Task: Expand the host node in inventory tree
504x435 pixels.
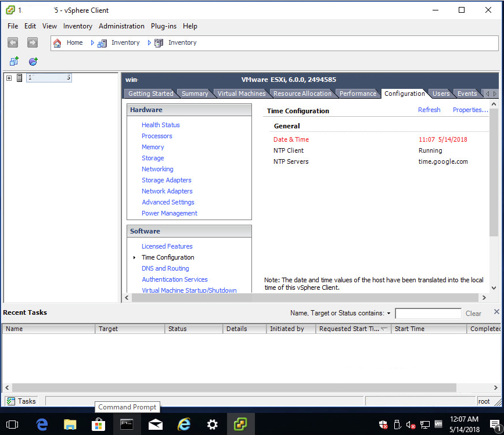Action: [9, 78]
